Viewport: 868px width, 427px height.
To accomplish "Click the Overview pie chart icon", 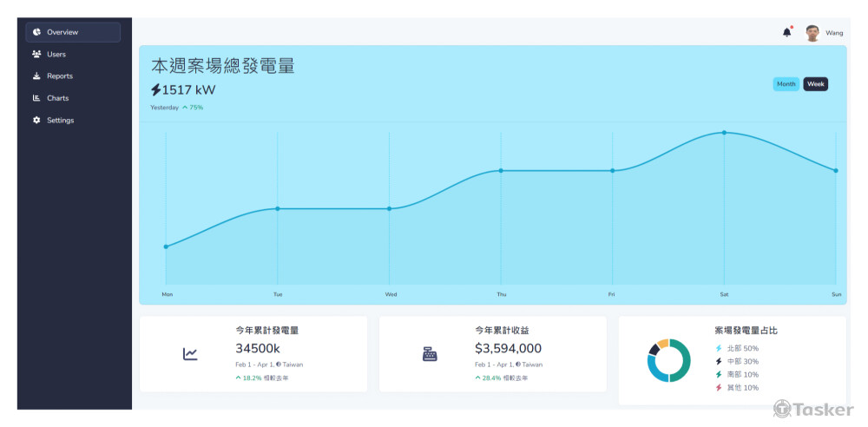I will click(36, 32).
